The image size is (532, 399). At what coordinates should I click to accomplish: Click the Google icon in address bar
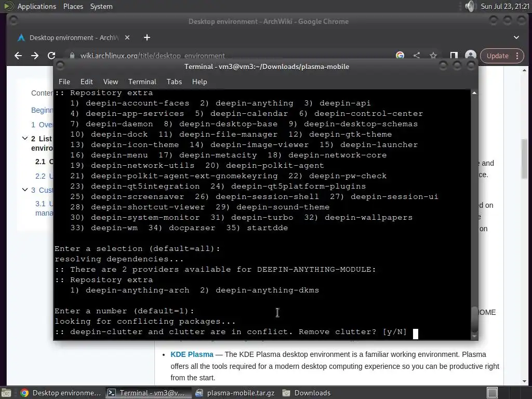click(x=400, y=55)
